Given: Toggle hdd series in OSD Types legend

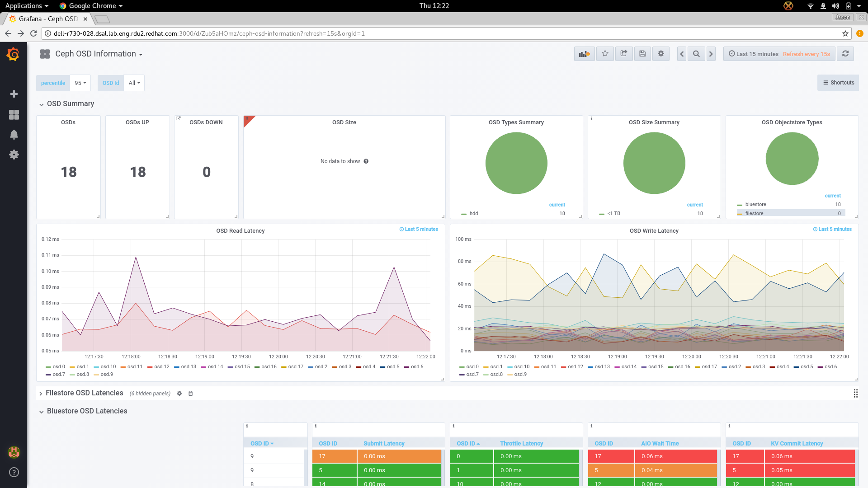Looking at the screenshot, I should [x=473, y=213].
